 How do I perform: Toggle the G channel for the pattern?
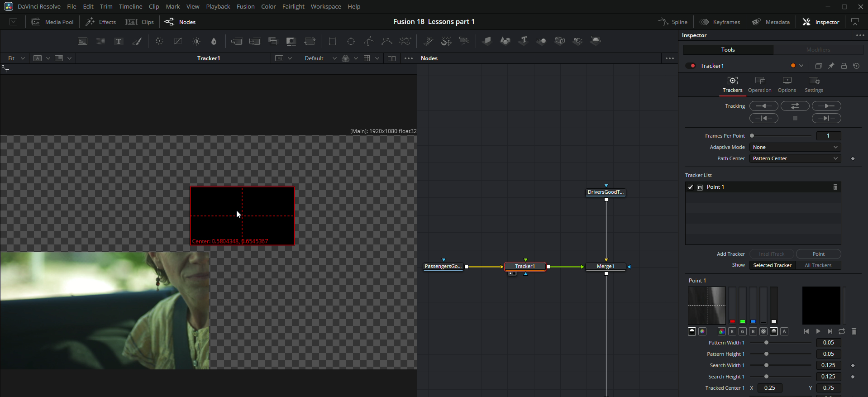click(742, 331)
